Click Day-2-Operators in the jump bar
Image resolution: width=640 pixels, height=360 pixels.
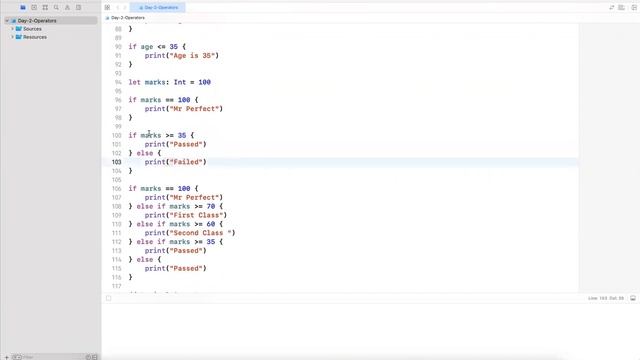[x=128, y=18]
